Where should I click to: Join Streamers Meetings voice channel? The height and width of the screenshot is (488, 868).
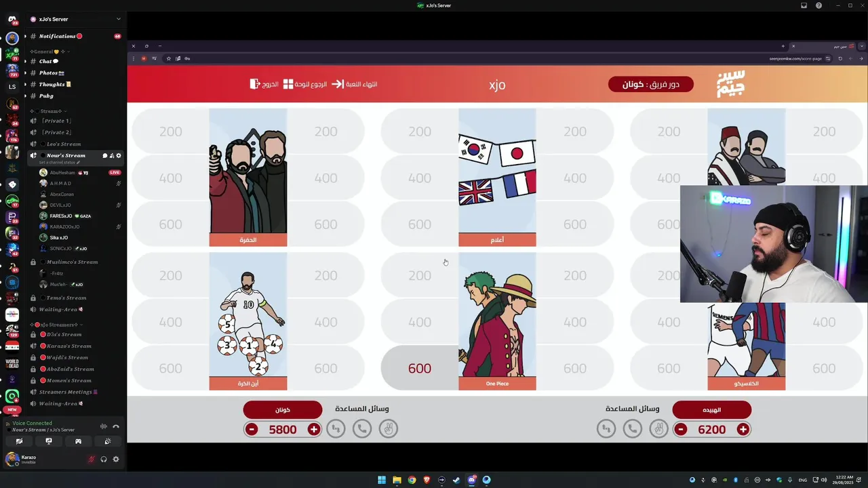[x=75, y=392]
